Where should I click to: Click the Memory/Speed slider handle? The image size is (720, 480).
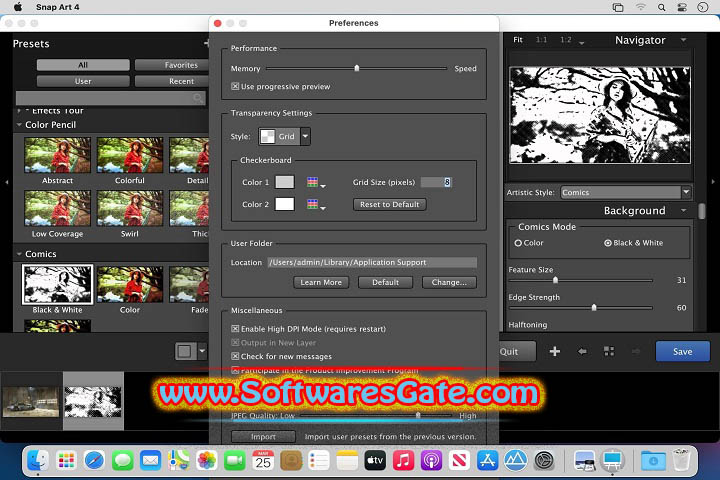point(356,68)
